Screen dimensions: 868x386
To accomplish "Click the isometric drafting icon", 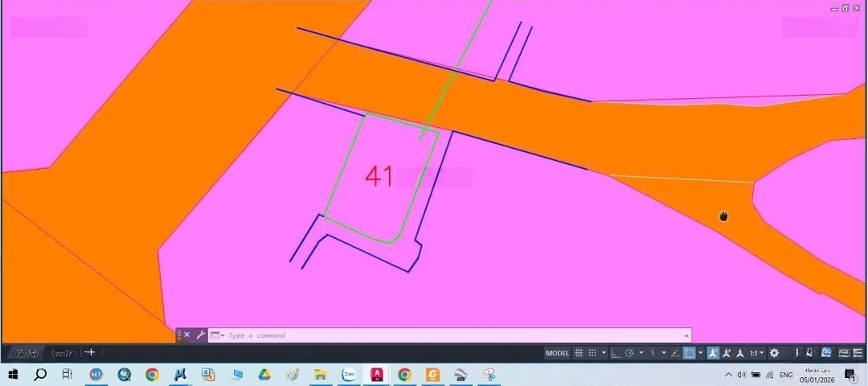I will click(x=653, y=353).
